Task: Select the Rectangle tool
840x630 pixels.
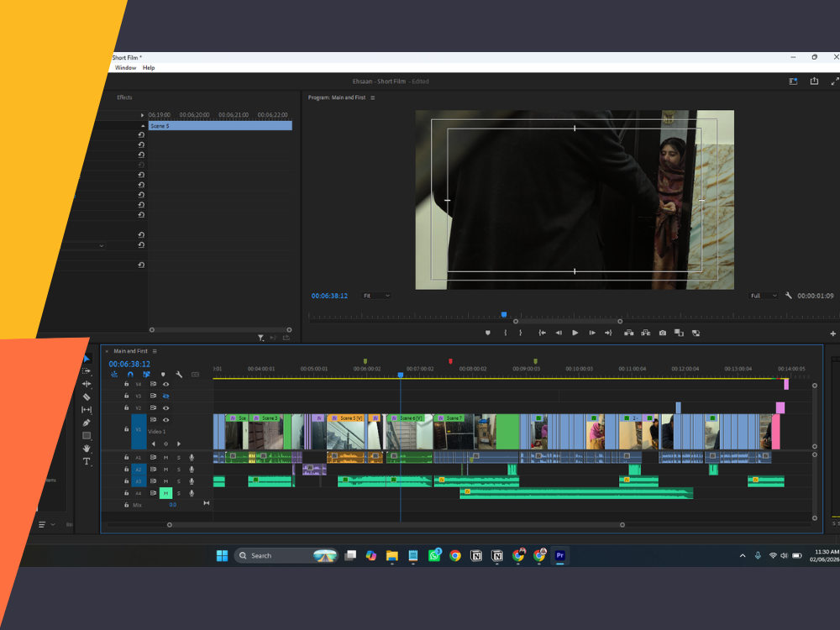Action: 87,435
